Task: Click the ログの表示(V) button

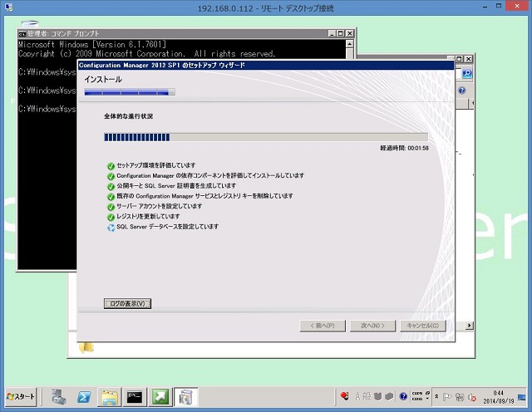Action: [x=127, y=303]
